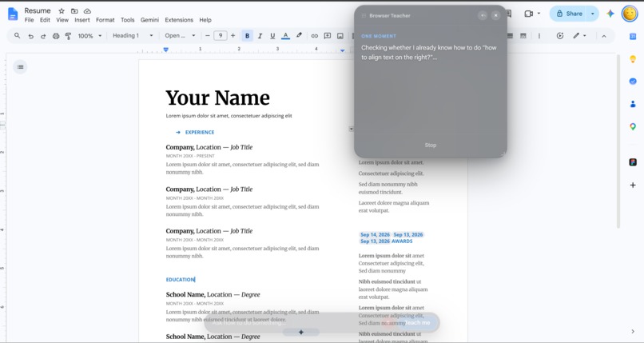Star the Resume document
Screen dimensions: 644x343
coord(62,11)
